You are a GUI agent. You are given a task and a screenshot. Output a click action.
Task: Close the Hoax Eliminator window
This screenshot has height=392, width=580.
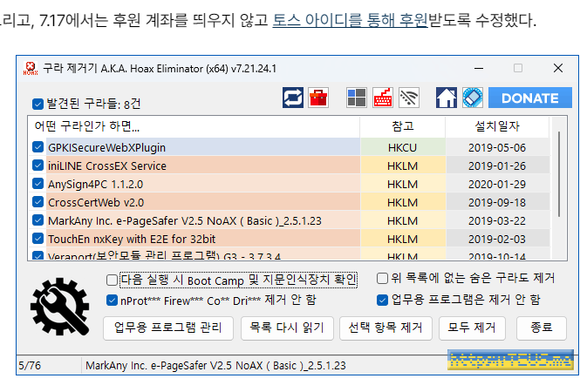pos(558,68)
